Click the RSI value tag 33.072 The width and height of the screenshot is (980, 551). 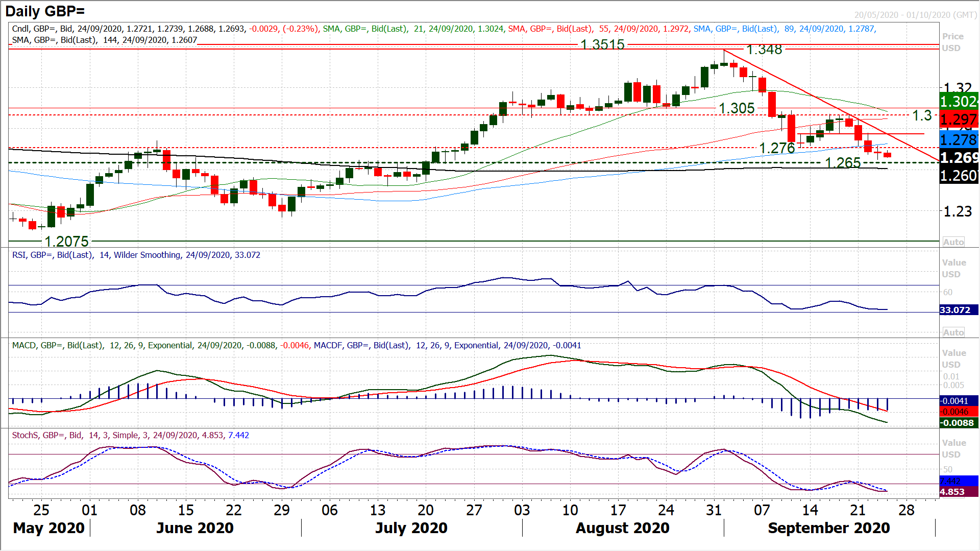955,310
